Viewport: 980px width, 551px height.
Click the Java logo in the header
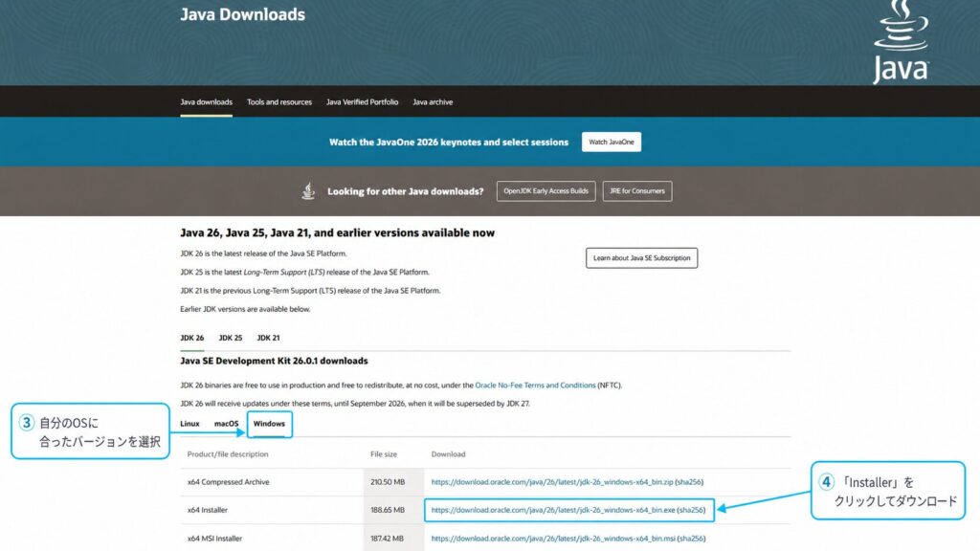[901, 41]
